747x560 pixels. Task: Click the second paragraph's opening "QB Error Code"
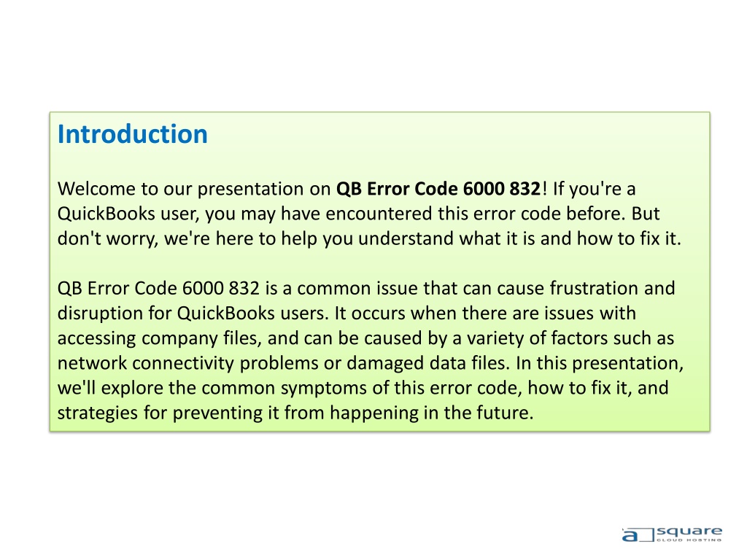[117, 289]
